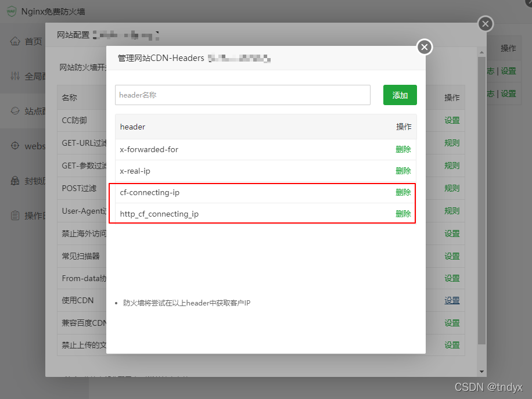
Task: Click the 使用CDN row name
Action: coord(78,301)
